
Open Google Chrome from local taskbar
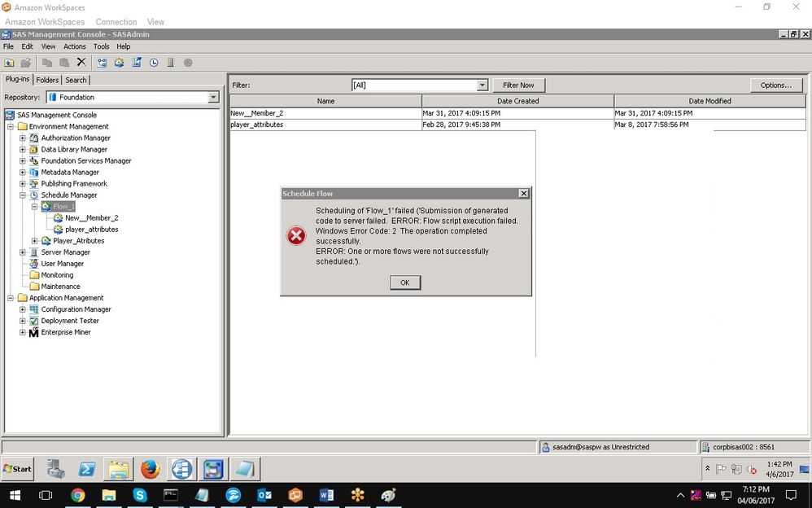click(x=77, y=496)
